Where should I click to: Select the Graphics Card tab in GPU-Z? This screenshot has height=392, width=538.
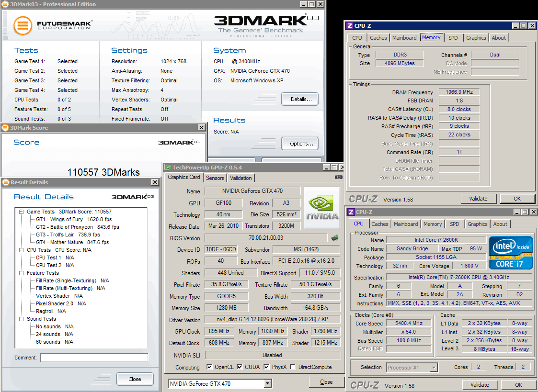point(184,177)
